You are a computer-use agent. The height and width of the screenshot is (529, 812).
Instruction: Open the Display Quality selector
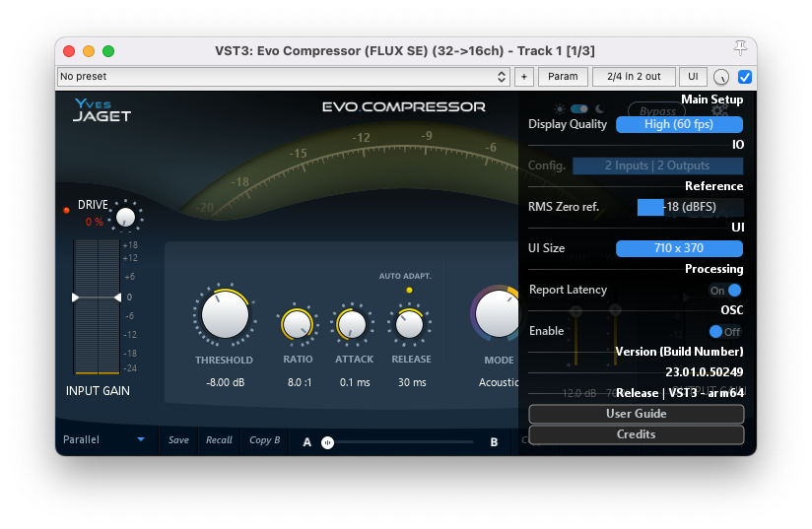(x=679, y=124)
